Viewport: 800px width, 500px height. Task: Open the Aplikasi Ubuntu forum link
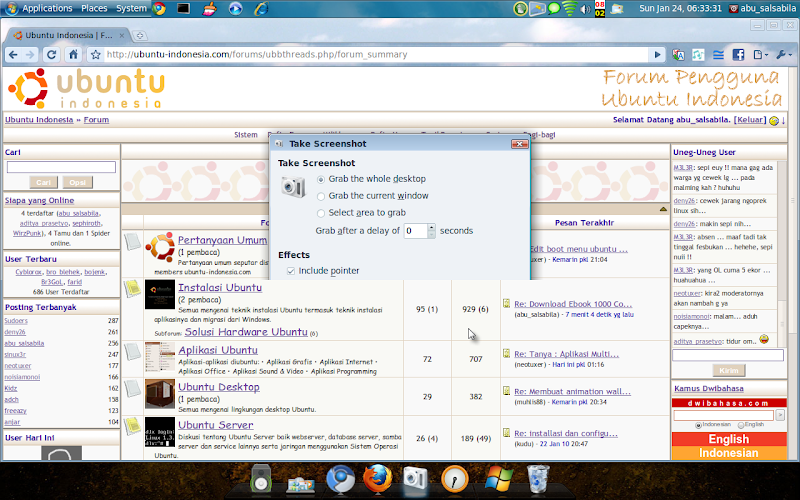(218, 351)
